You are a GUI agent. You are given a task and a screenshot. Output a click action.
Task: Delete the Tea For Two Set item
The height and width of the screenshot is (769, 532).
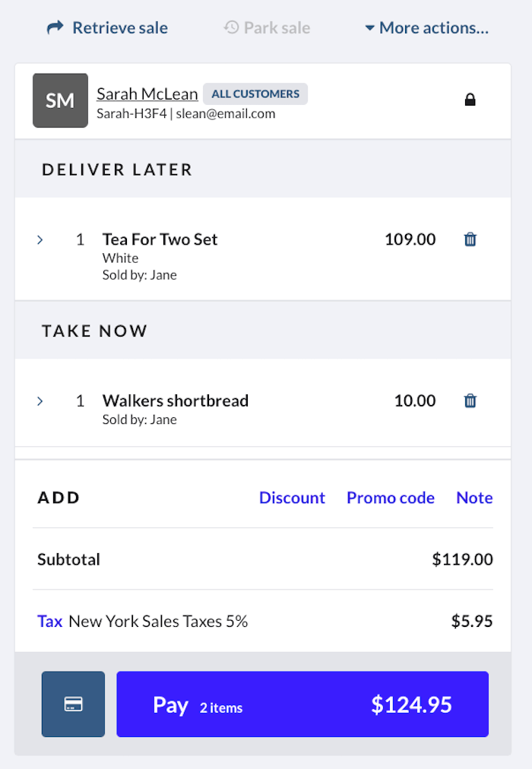(470, 239)
